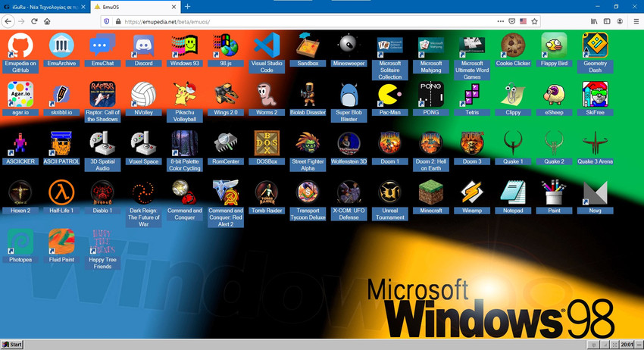Launch Unreal Tournament

(x=389, y=192)
